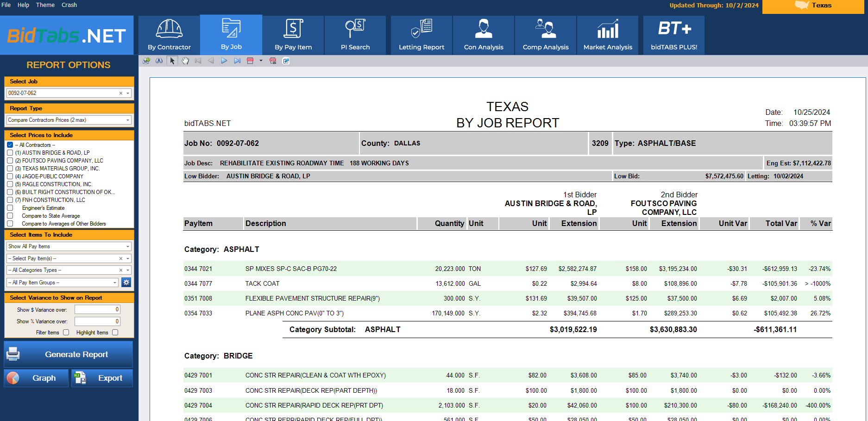
Task: Go to the next report page
Action: 224,61
